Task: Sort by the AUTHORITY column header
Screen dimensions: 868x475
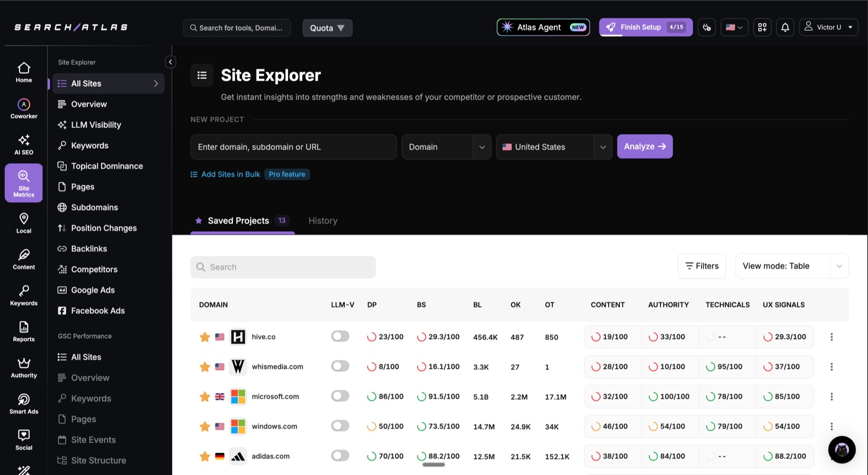Action: coord(668,305)
